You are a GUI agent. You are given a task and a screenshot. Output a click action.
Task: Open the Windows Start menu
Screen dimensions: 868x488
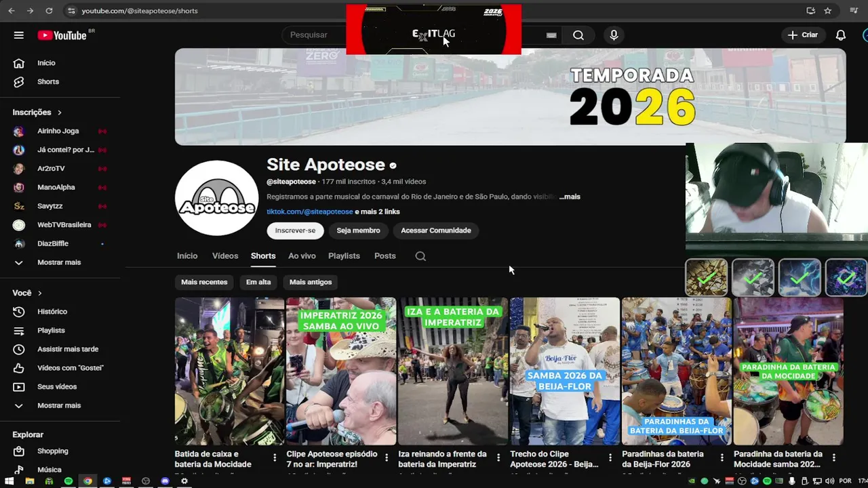click(x=10, y=481)
